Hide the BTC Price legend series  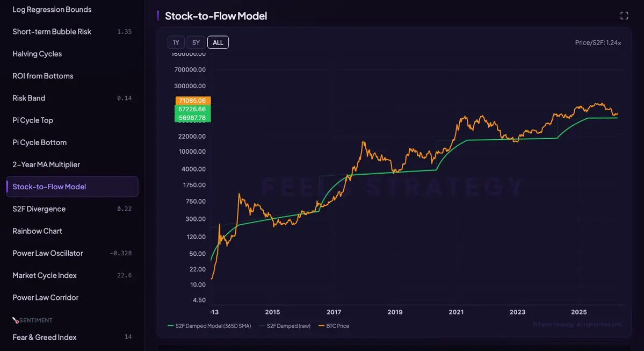click(334, 326)
